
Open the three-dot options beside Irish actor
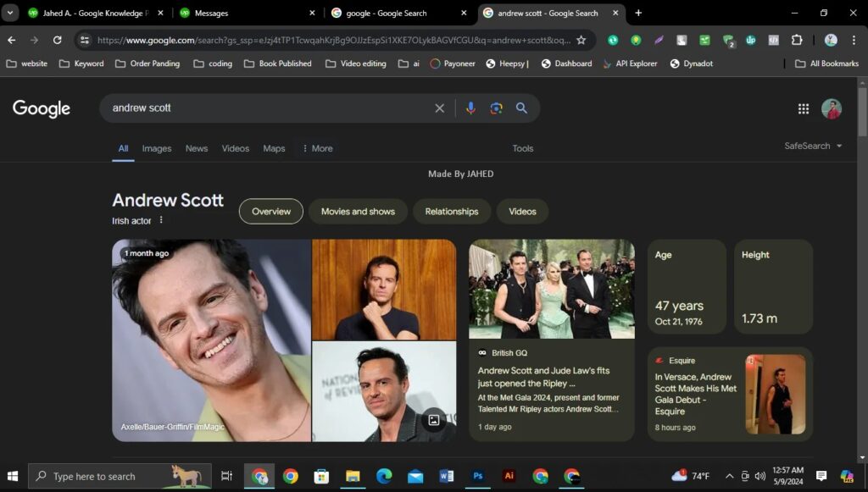(x=161, y=220)
